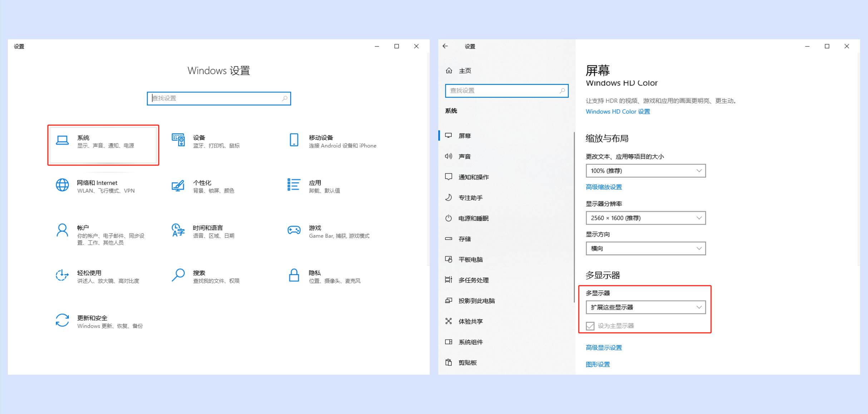The width and height of the screenshot is (868, 414).
Task: Open the 隐私 lock icon
Action: coord(294,275)
